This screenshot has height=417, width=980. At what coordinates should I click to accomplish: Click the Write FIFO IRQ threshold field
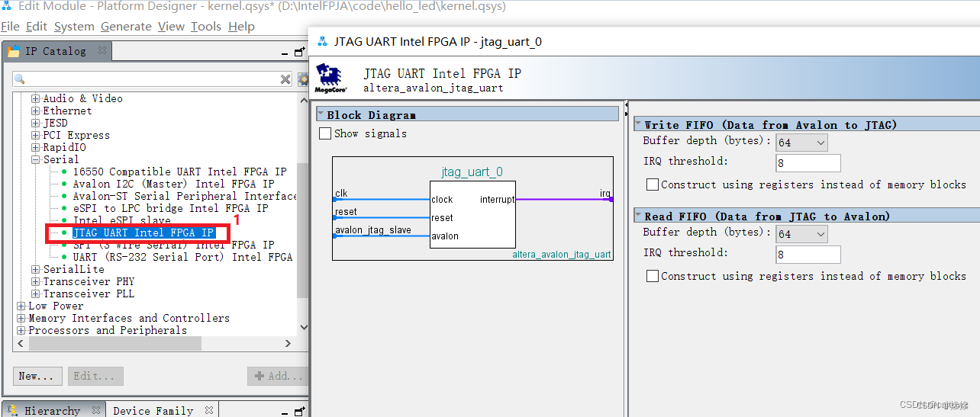pyautogui.click(x=808, y=163)
